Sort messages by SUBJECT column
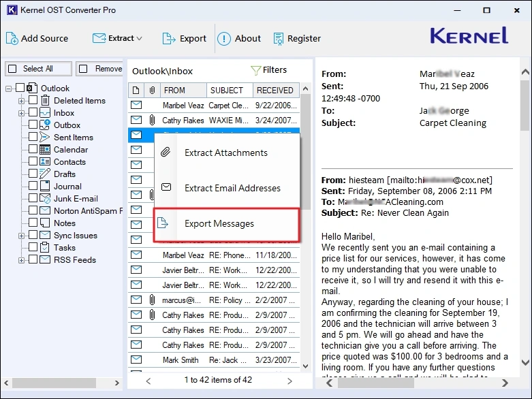The image size is (532, 399). (230, 90)
